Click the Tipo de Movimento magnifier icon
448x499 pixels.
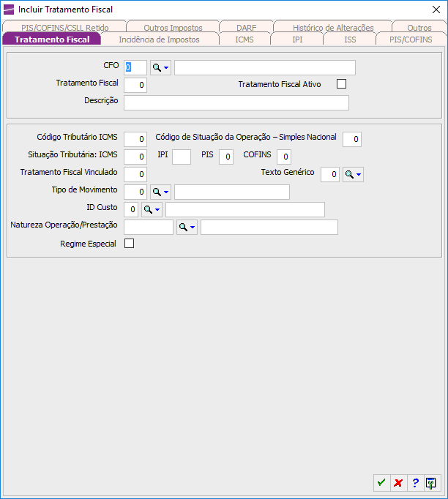pos(157,192)
